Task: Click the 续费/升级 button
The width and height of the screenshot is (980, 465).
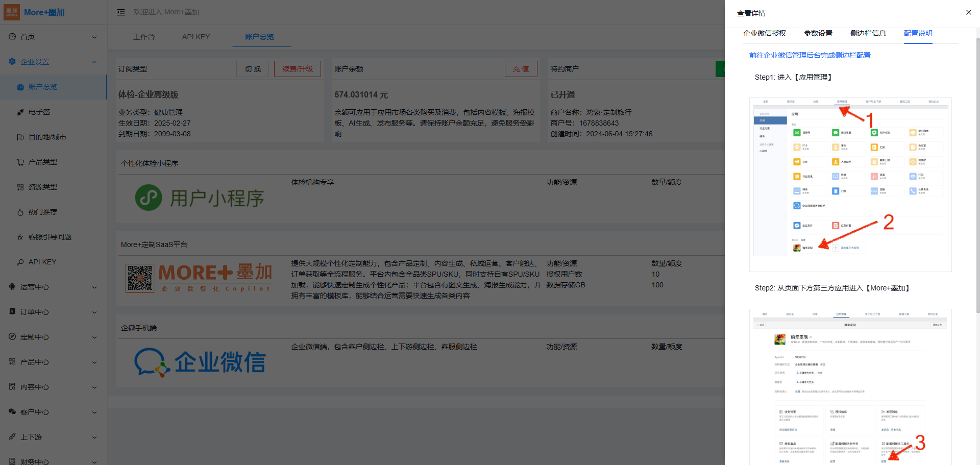Action: tap(297, 69)
